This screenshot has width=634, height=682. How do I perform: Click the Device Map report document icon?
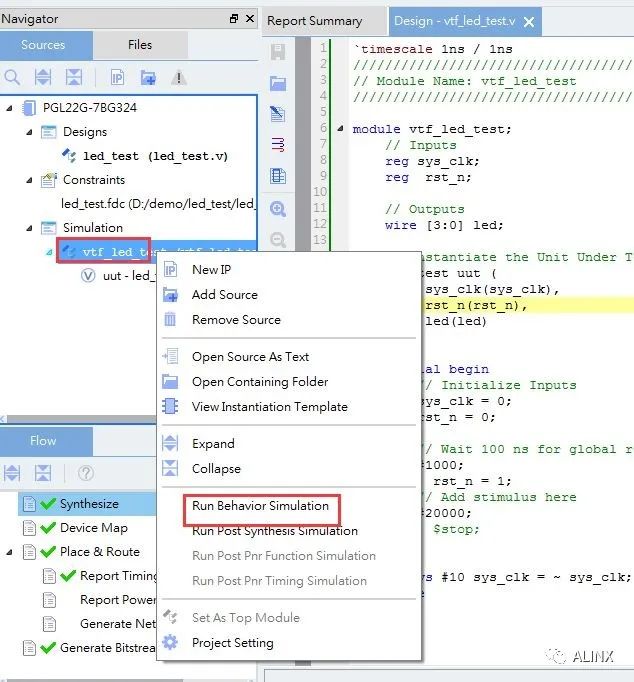pos(29,528)
